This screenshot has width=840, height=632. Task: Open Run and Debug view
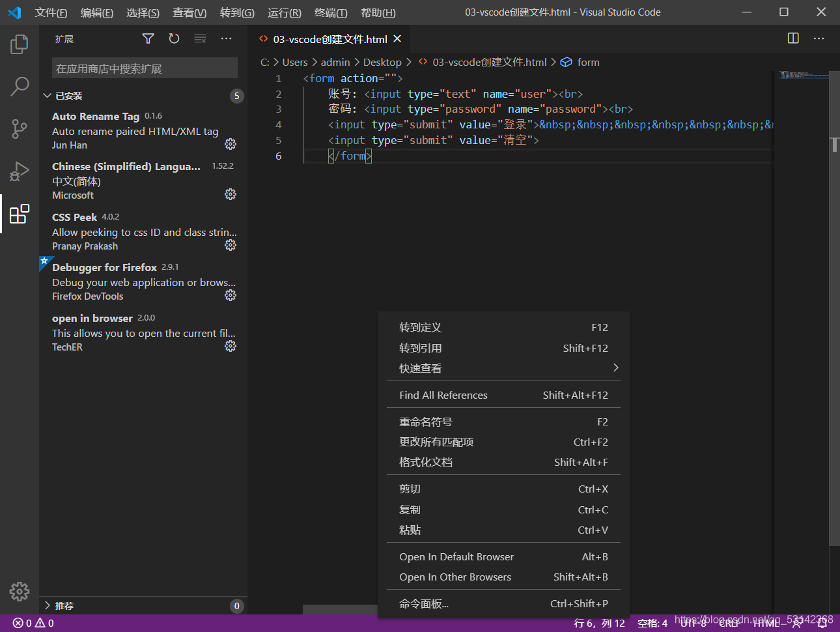(20, 171)
